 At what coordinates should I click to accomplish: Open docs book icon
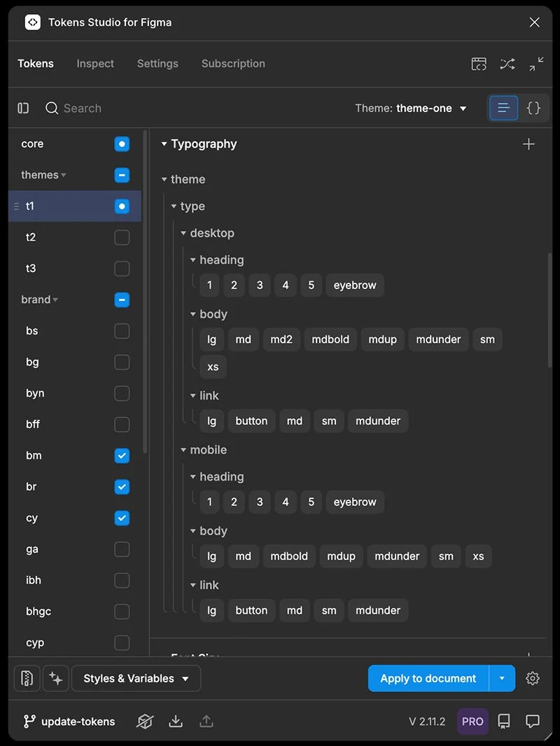(504, 722)
